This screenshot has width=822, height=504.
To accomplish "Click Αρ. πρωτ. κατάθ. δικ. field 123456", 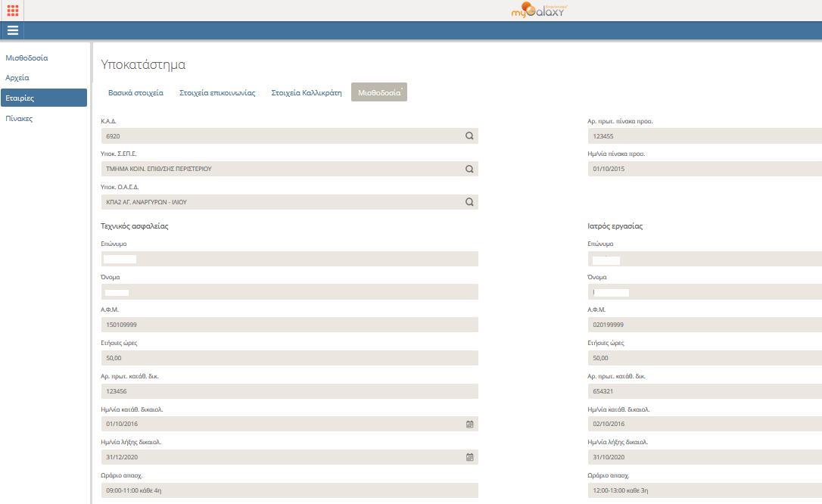I will (x=289, y=390).
